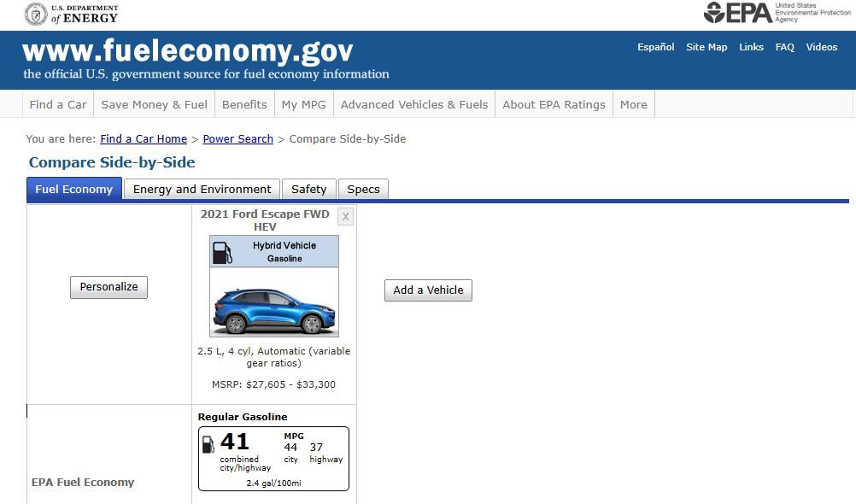This screenshot has width=856, height=504.
Task: Open the Find a Car menu
Action: 58,104
